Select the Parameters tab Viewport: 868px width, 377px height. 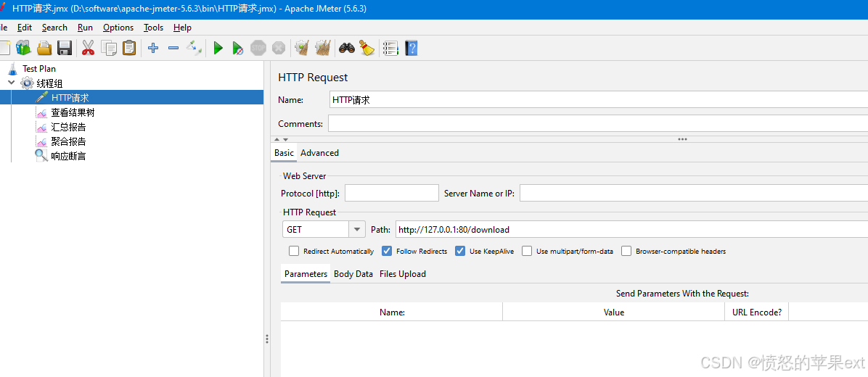(306, 273)
